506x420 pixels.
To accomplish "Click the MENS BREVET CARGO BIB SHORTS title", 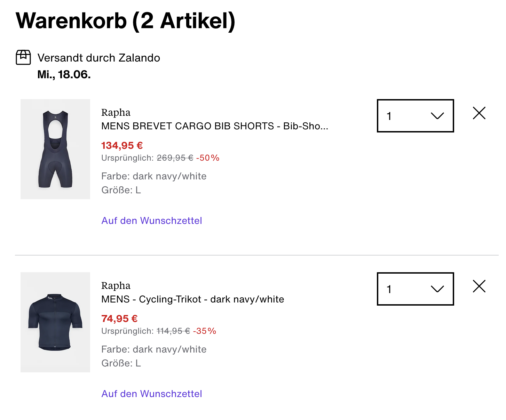I will coord(214,126).
